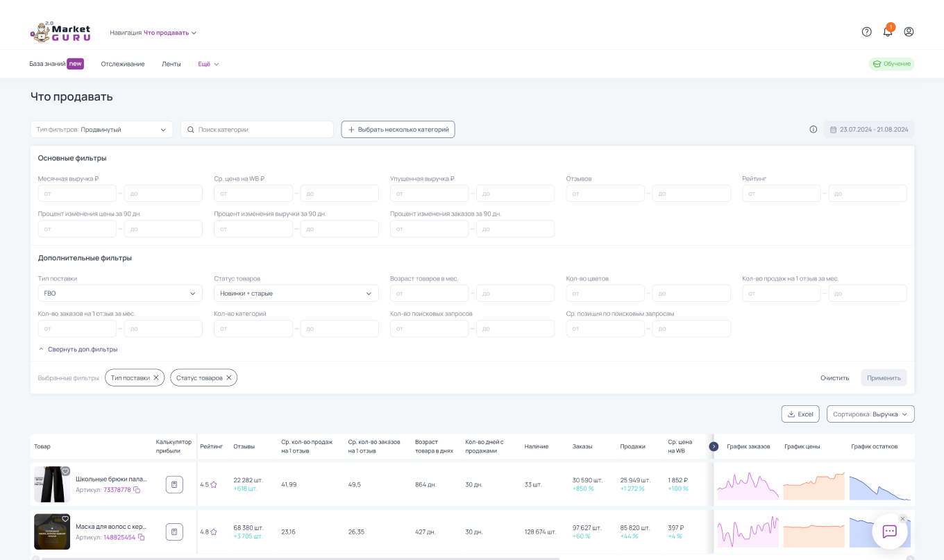Click the Отзывы column header
The height and width of the screenshot is (560, 944).
[244, 446]
